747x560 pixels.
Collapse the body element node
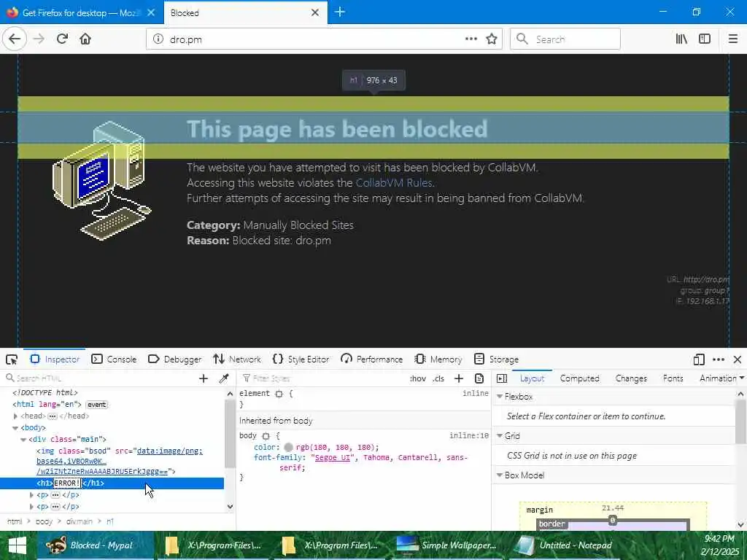15,428
